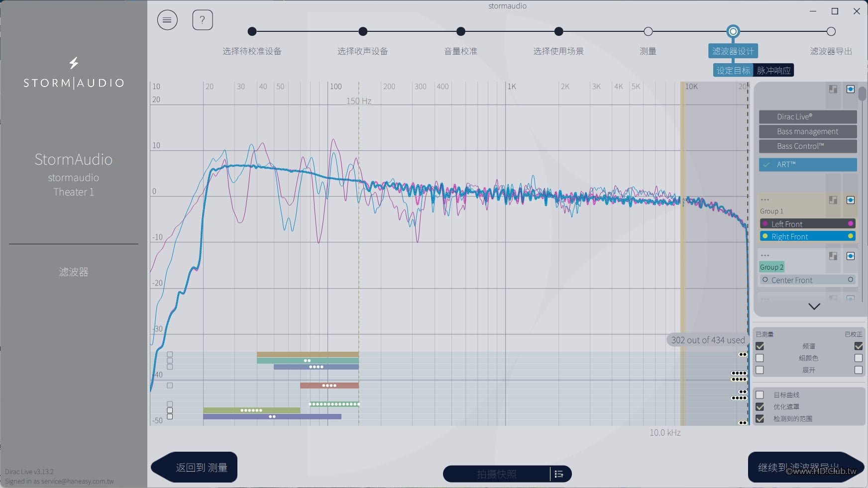This screenshot has width=868, height=488.
Task: Click 继续到 滤波器导出 button
Action: pos(806,467)
